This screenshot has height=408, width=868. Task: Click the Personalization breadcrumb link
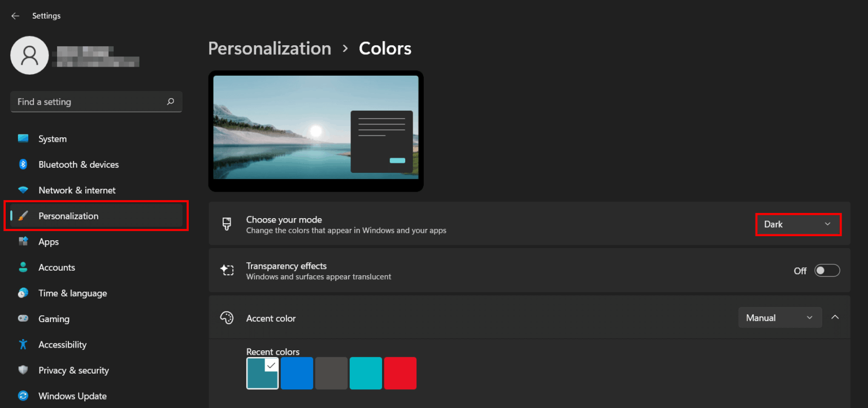click(x=270, y=48)
